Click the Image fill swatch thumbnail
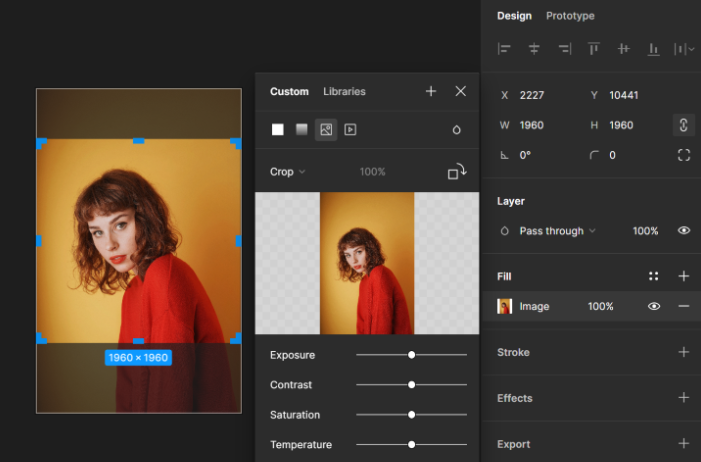 point(504,306)
